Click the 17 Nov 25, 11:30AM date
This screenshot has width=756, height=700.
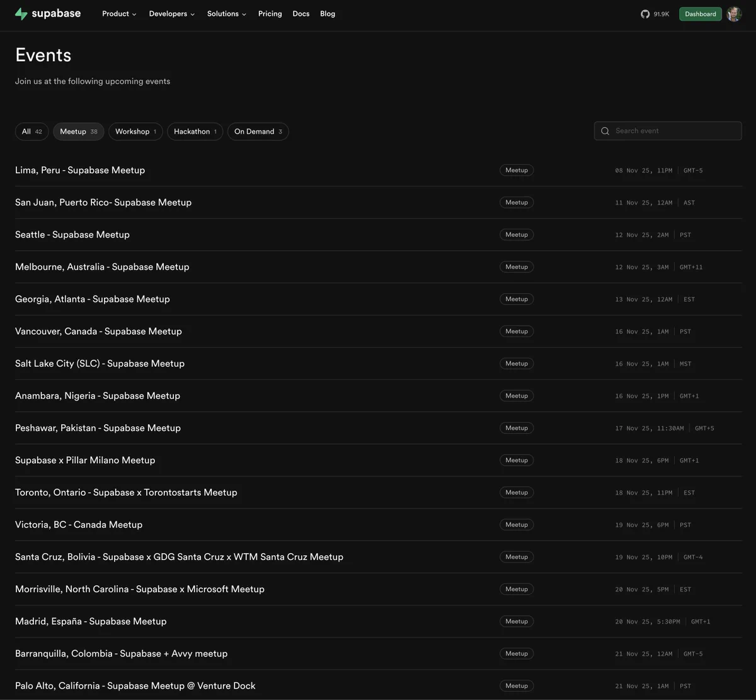coord(650,428)
